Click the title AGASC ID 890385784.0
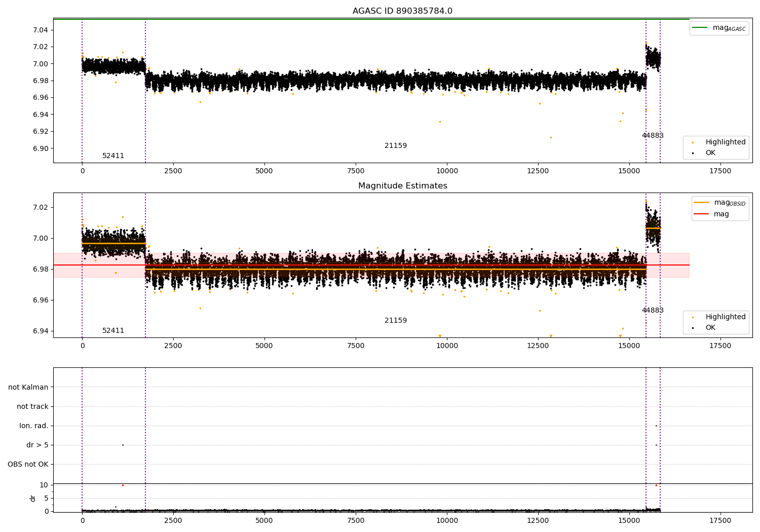The width and height of the screenshot is (760, 532). (402, 11)
